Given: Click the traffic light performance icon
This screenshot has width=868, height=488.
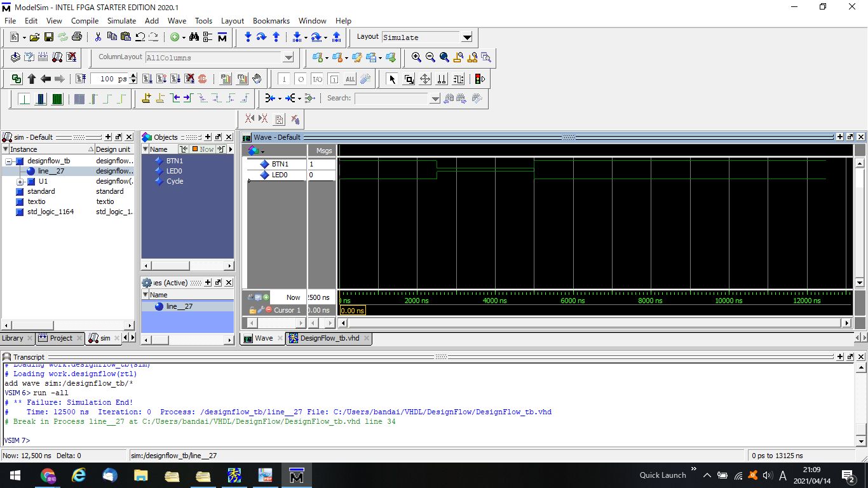Looking at the screenshot, I should click(481, 79).
